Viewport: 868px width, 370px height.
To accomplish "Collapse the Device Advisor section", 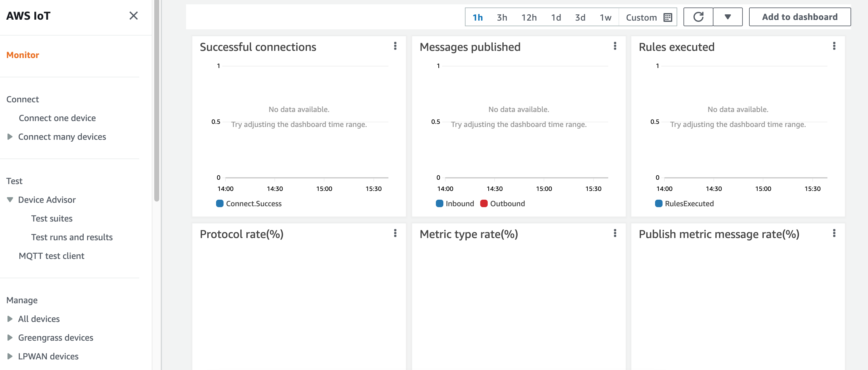I will tap(10, 200).
